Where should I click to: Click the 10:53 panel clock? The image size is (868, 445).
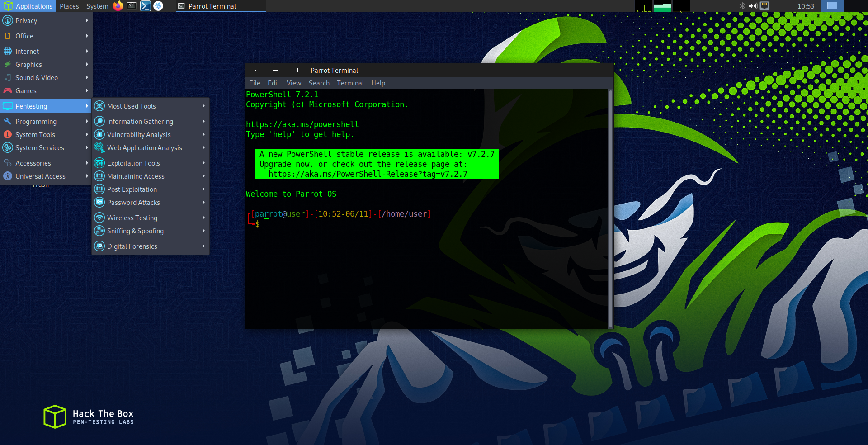pyautogui.click(x=806, y=6)
